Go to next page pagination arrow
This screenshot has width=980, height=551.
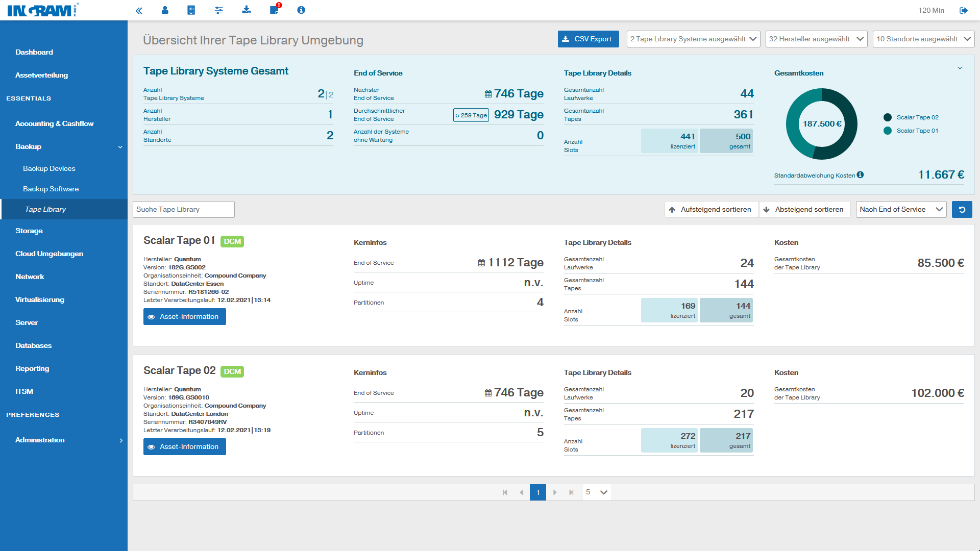(x=555, y=492)
